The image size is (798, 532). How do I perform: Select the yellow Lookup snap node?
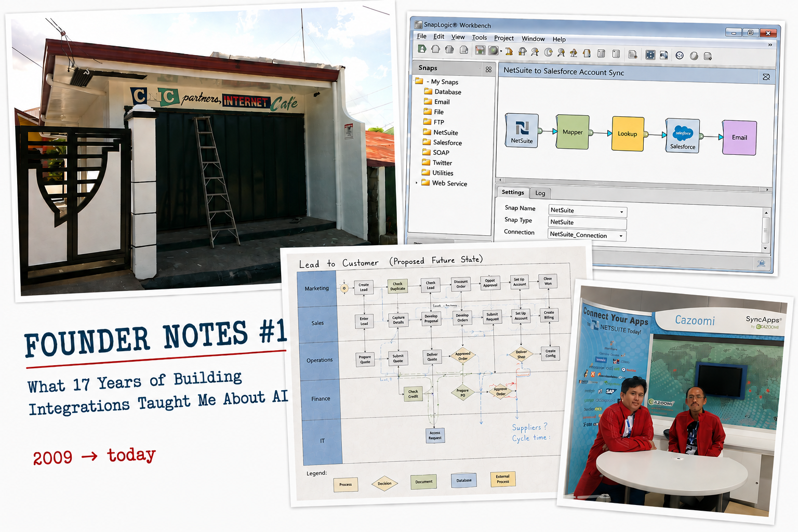click(x=628, y=134)
